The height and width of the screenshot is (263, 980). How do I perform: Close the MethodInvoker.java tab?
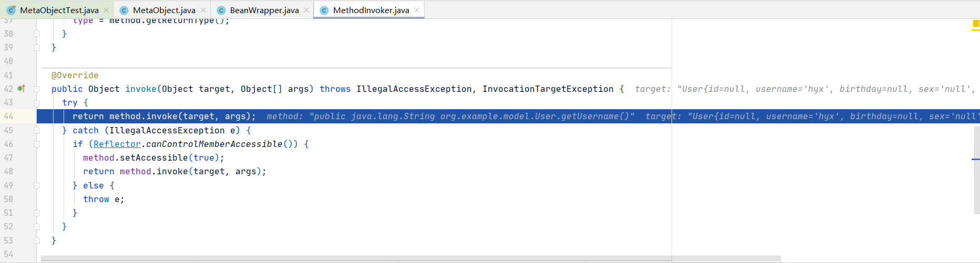417,10
